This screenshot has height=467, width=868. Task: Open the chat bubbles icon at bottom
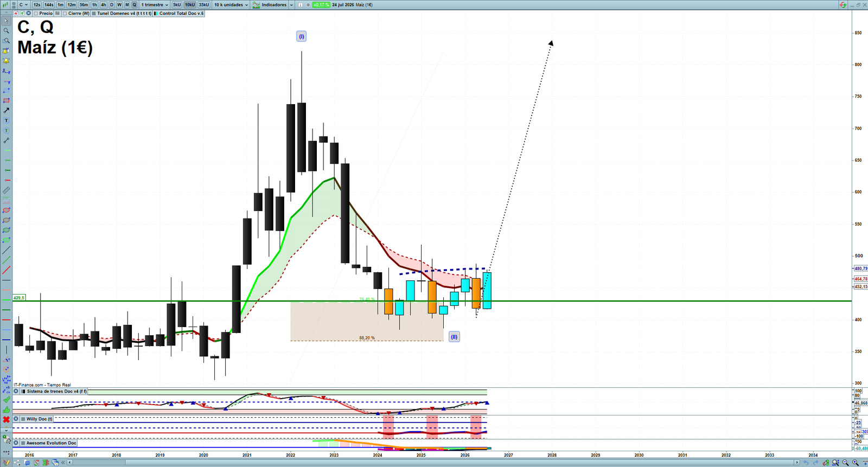27,463
